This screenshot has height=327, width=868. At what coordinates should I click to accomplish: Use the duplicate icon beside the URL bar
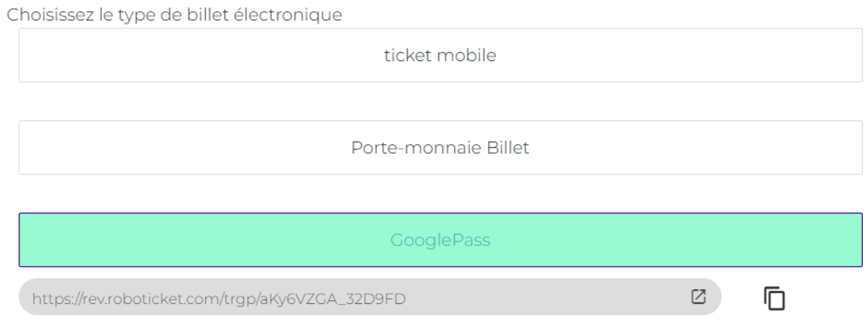(774, 298)
